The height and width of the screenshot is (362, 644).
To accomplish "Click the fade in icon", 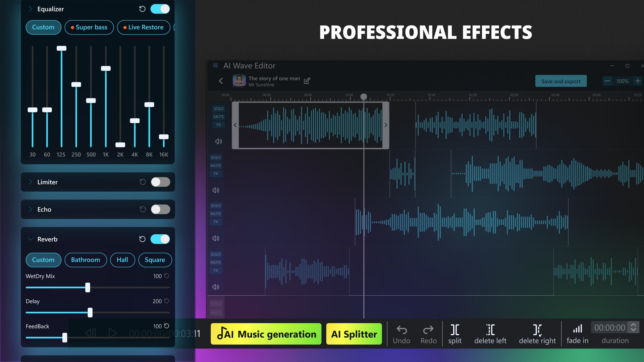I will pos(577,329).
